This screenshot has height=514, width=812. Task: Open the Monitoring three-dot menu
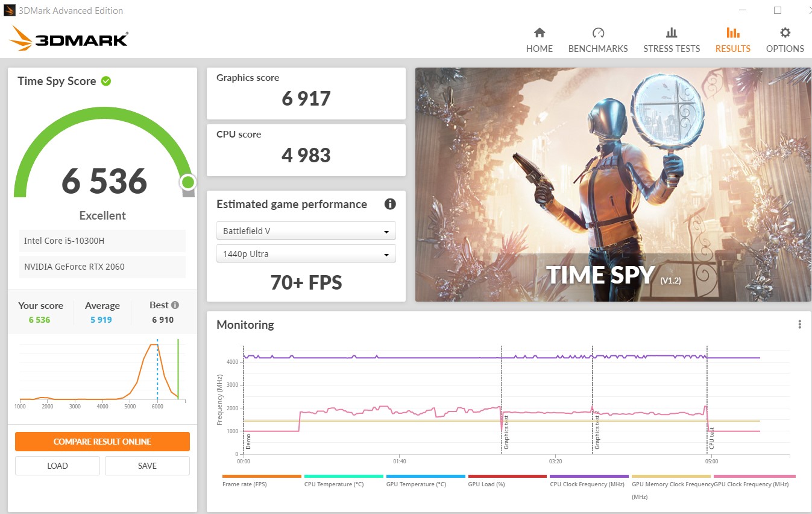point(799,325)
